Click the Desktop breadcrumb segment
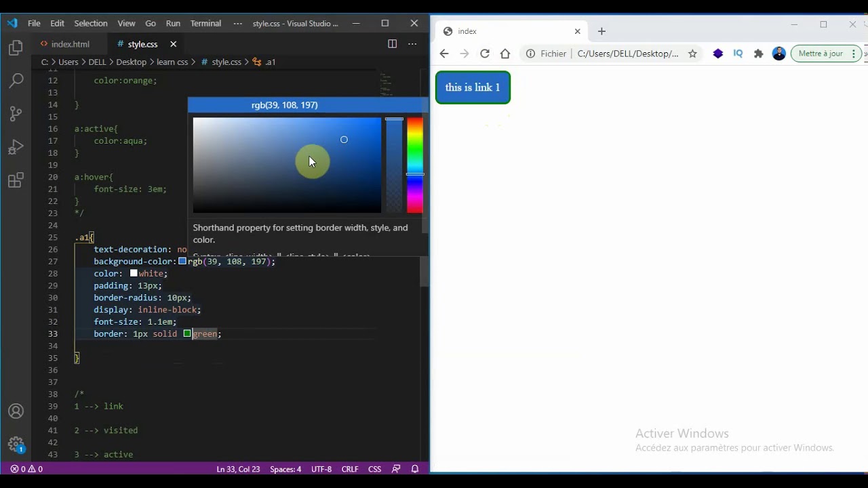Viewport: 868px width, 488px height. click(132, 62)
